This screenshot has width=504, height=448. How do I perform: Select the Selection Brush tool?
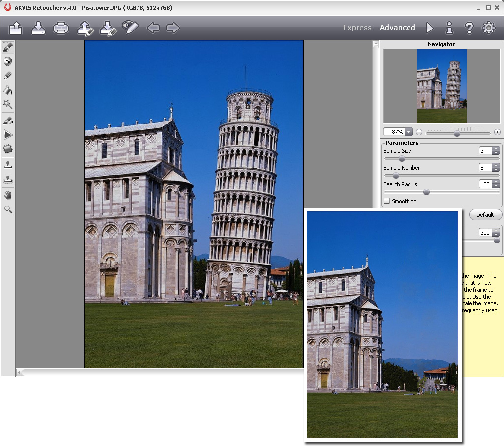click(x=8, y=47)
